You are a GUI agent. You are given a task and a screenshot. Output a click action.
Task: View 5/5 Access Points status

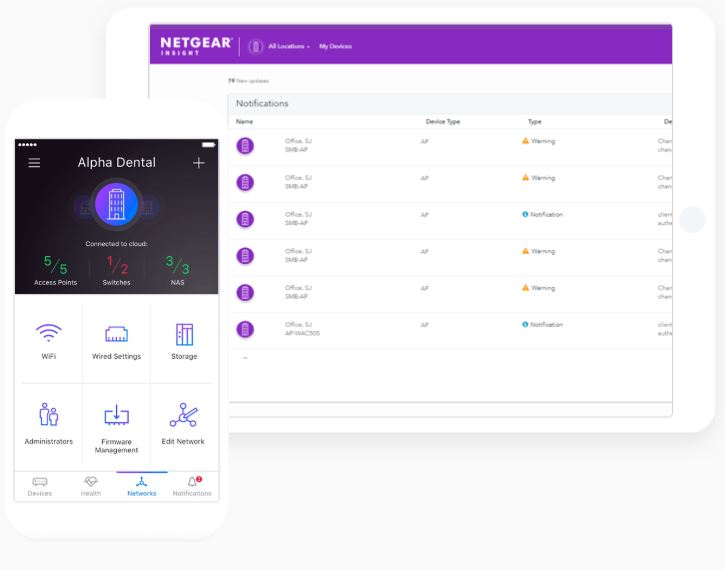click(x=55, y=270)
